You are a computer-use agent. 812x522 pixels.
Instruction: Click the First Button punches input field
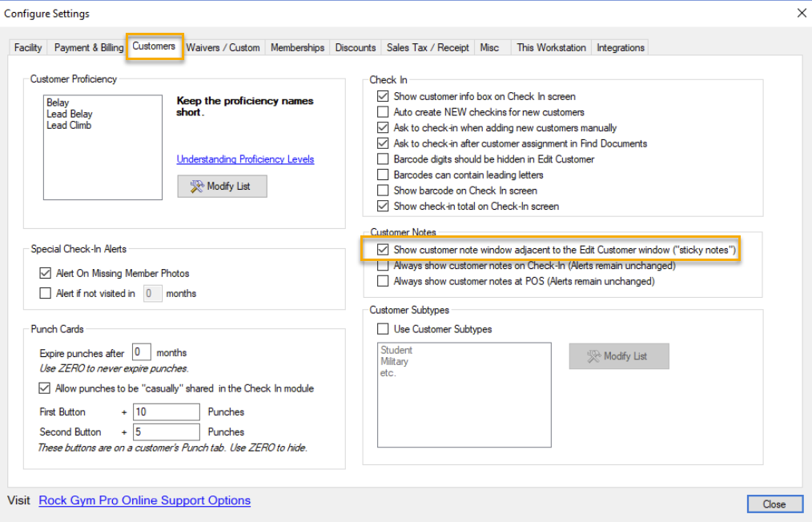[x=166, y=412]
